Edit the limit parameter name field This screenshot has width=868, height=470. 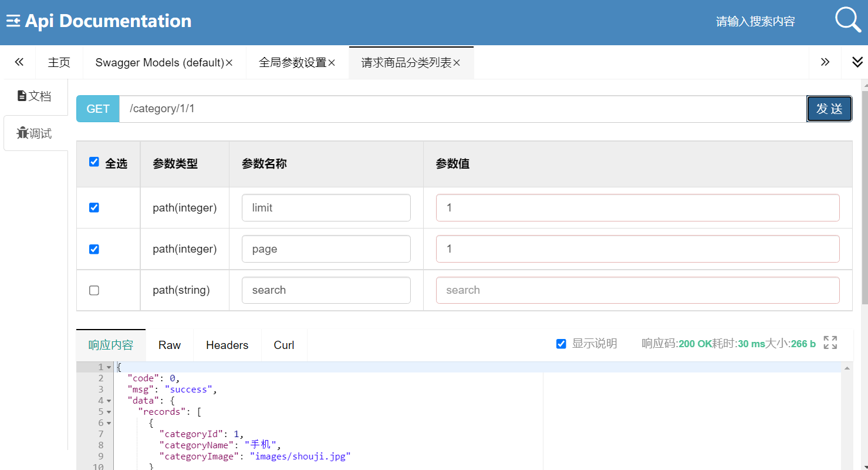pyautogui.click(x=326, y=207)
